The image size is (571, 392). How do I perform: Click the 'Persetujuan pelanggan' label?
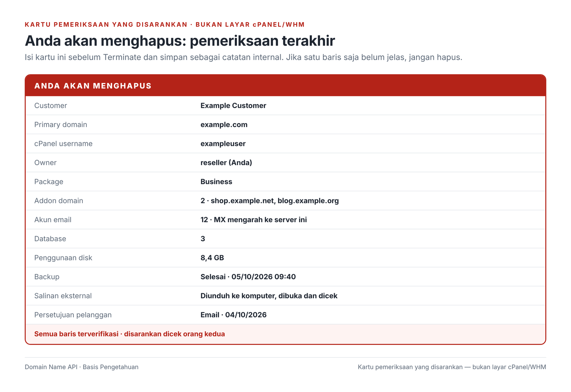point(73,315)
